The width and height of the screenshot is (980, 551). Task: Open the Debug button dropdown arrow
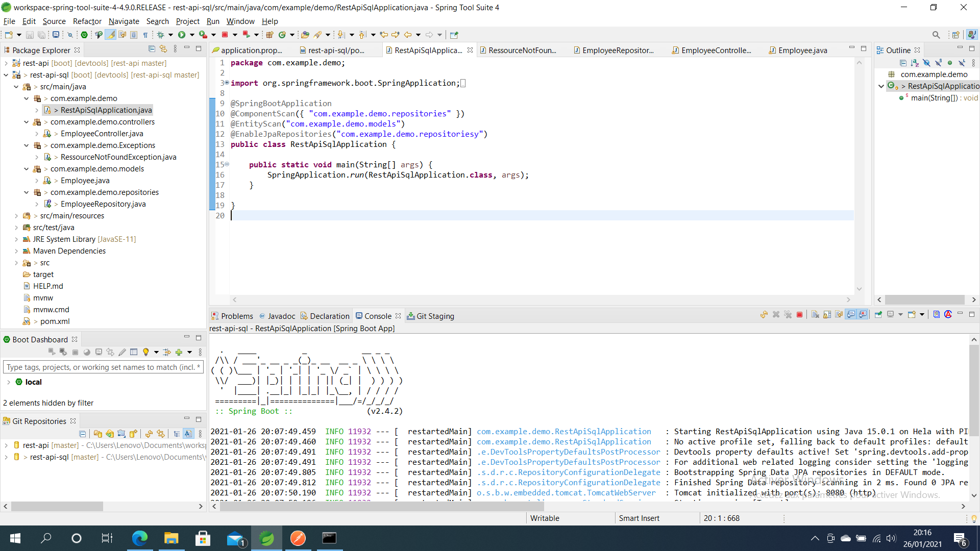[170, 35]
